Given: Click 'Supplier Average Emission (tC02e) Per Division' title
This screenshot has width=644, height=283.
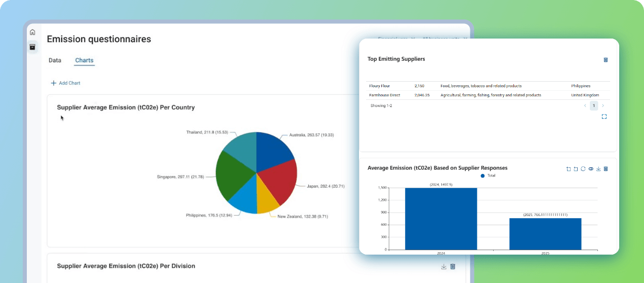Looking at the screenshot, I should pyautogui.click(x=126, y=266).
